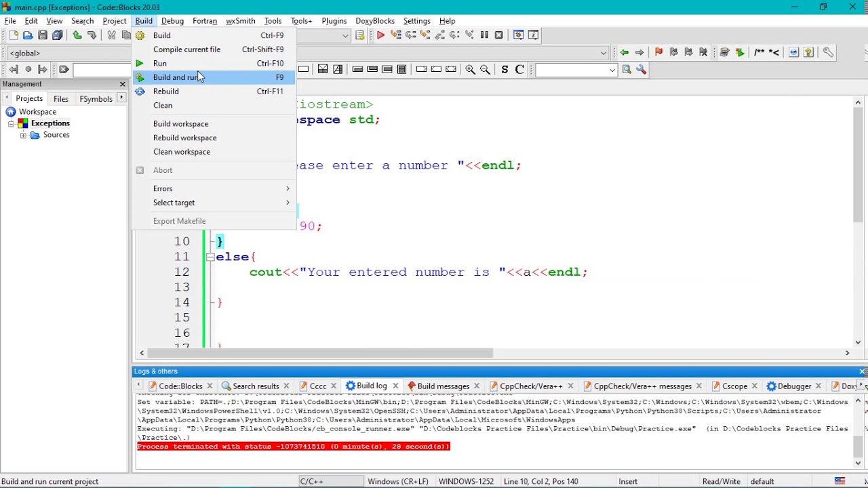Click the Zoom out magnifier icon
Viewport: 868px width, 488px height.
[x=486, y=69]
